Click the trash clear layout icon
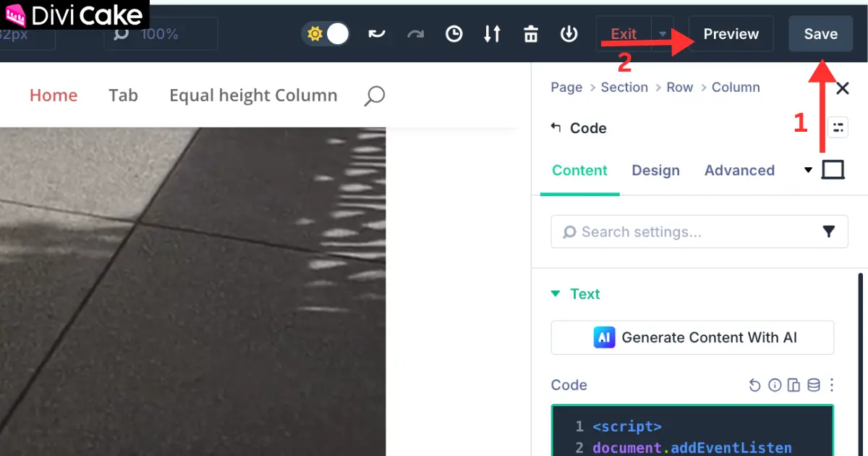 coord(531,34)
